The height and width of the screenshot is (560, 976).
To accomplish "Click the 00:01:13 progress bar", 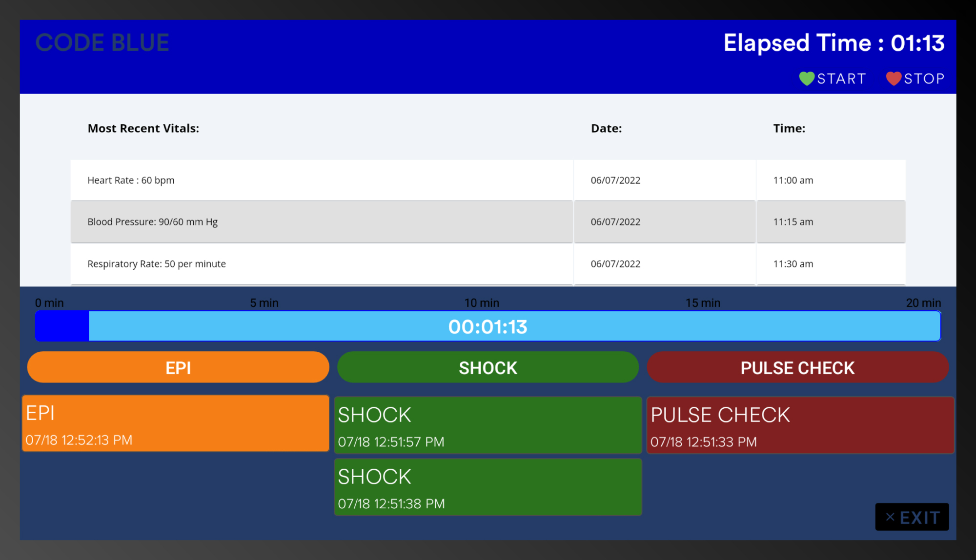I will (x=488, y=326).
